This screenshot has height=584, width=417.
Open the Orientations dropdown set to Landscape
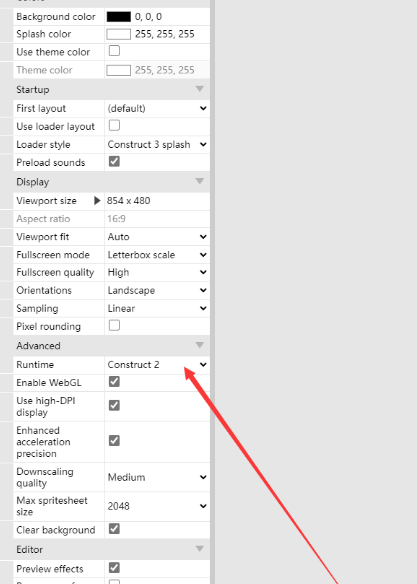click(x=157, y=291)
